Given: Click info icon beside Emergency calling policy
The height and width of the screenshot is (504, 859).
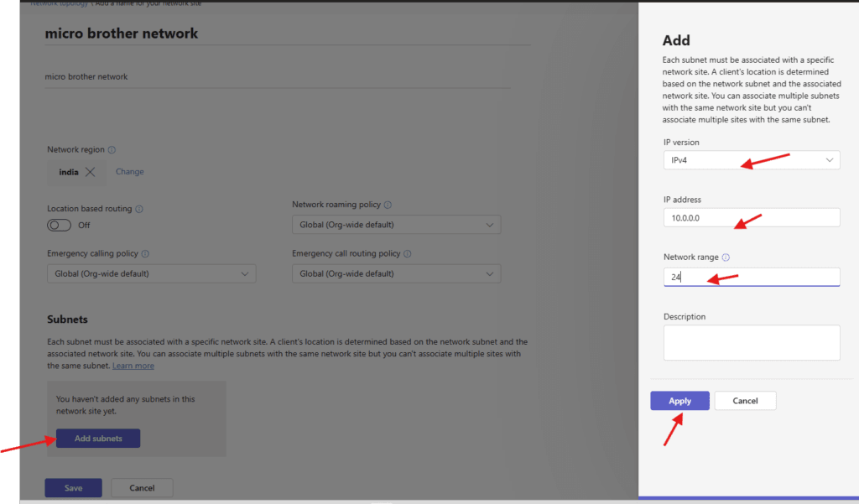Looking at the screenshot, I should pyautogui.click(x=145, y=254).
